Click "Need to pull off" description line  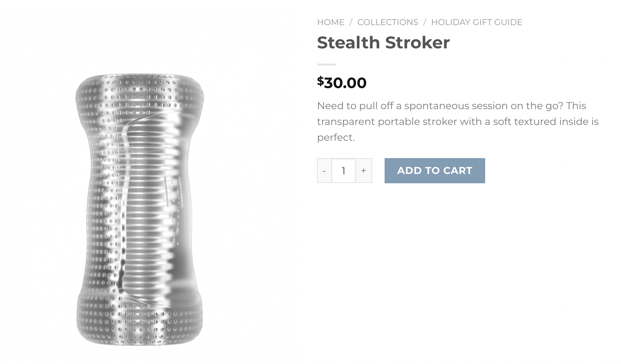tap(452, 106)
